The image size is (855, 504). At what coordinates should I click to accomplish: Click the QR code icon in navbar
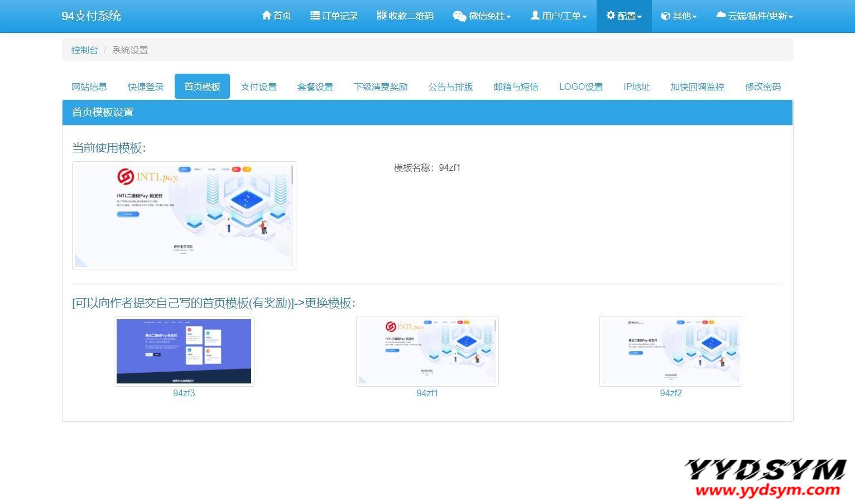click(x=382, y=16)
